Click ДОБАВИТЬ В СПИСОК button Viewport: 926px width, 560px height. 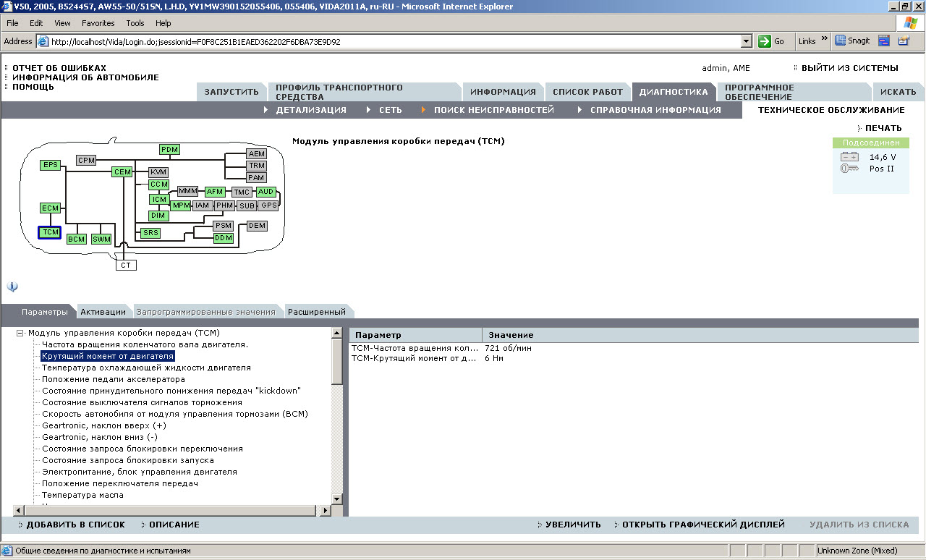pos(75,525)
